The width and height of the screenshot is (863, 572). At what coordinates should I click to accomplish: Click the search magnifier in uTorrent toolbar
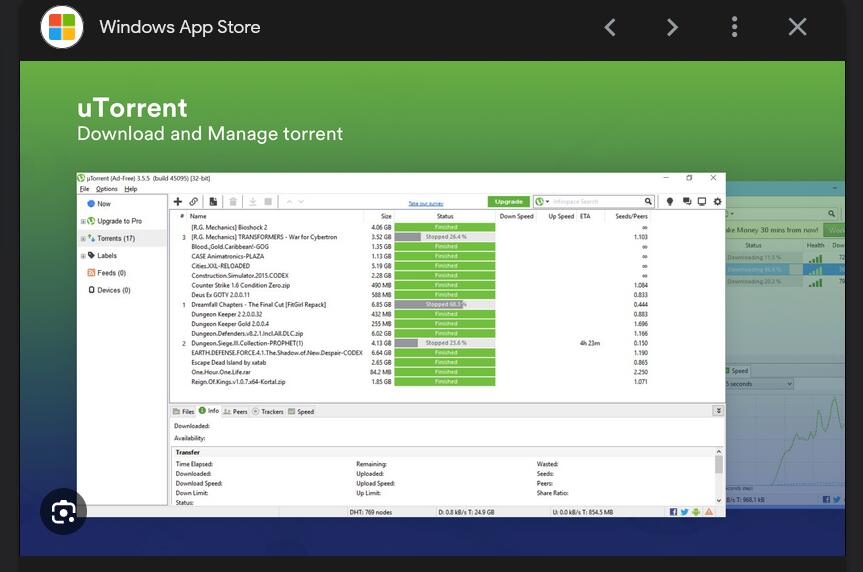point(648,201)
